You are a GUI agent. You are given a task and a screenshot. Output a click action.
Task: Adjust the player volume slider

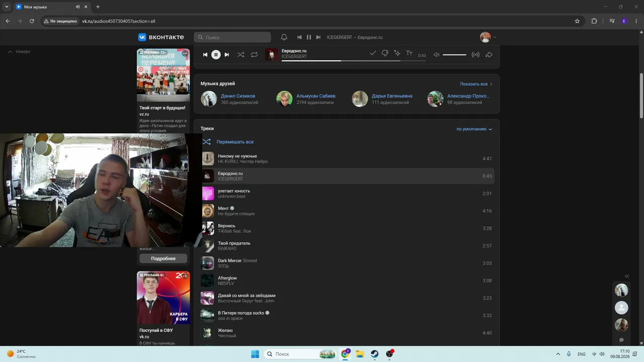coord(454,55)
